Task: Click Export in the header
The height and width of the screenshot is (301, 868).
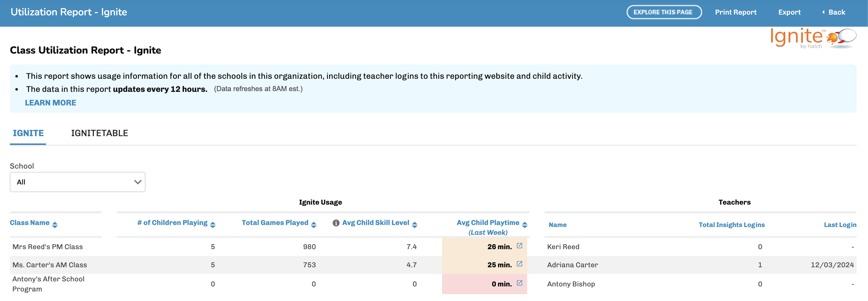Action: [x=789, y=12]
